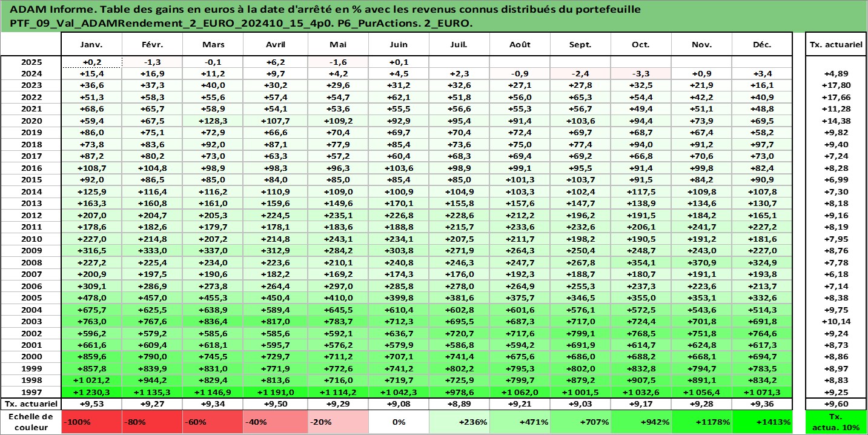Image resolution: width=868 pixels, height=435 pixels.
Task: Click the 2000 Janv. cell showing +859,6
Action: point(91,357)
